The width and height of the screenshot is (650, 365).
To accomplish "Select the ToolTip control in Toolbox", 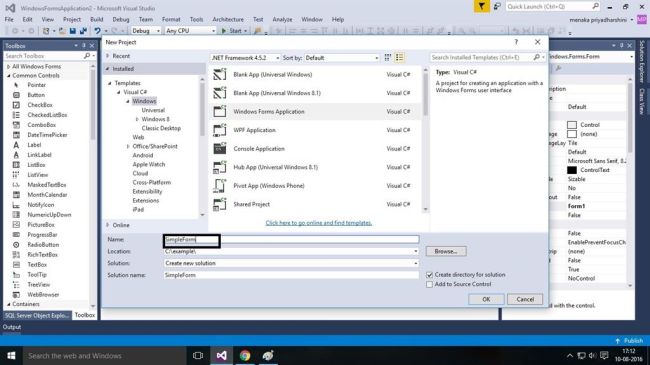I will 37,275.
